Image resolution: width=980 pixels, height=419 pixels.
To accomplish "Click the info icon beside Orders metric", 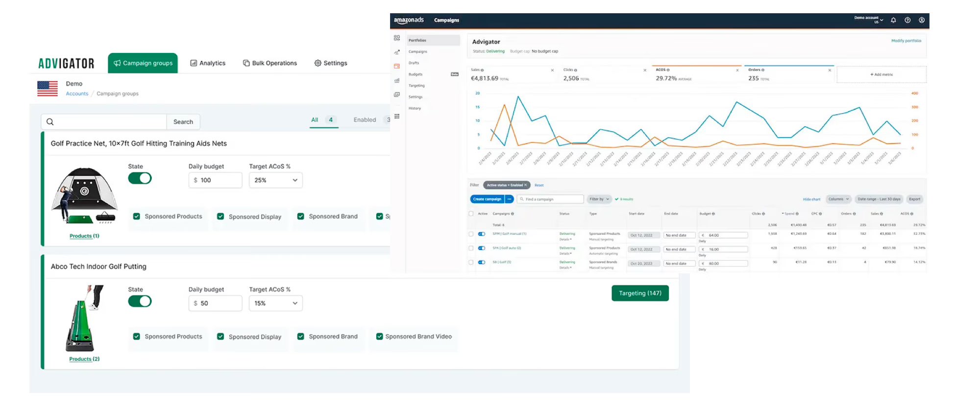I will 763,70.
